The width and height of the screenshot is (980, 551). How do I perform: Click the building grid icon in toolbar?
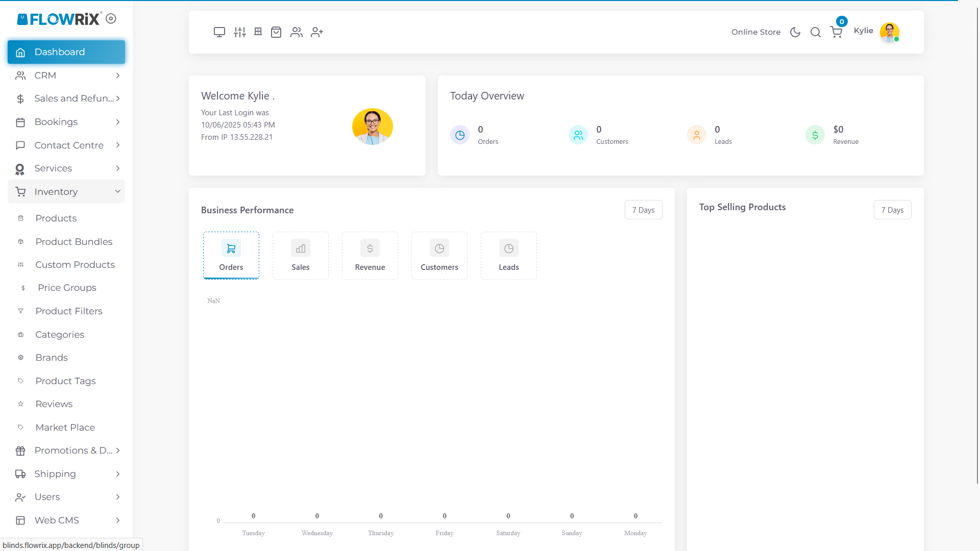click(x=258, y=32)
